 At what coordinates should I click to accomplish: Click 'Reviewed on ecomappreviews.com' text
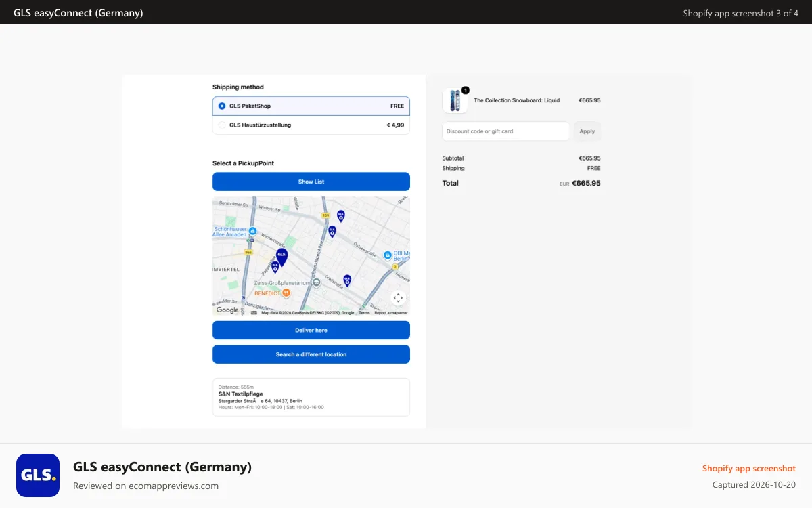click(x=146, y=486)
